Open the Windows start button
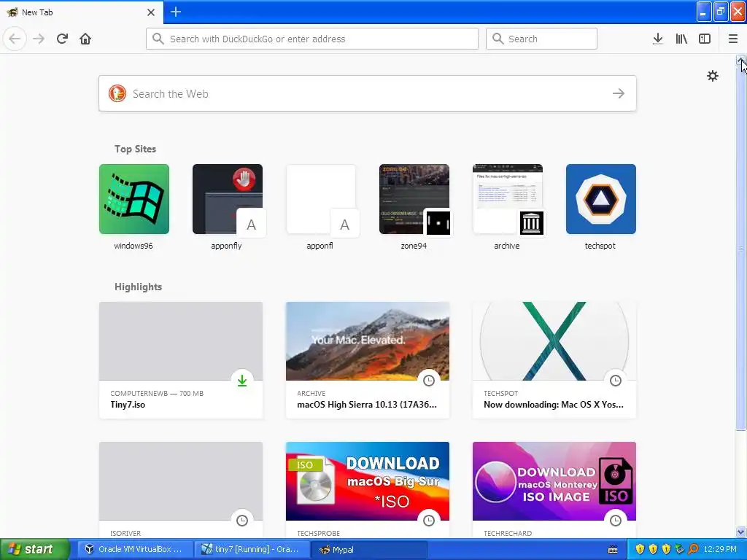The height and width of the screenshot is (560, 747). 34,549
